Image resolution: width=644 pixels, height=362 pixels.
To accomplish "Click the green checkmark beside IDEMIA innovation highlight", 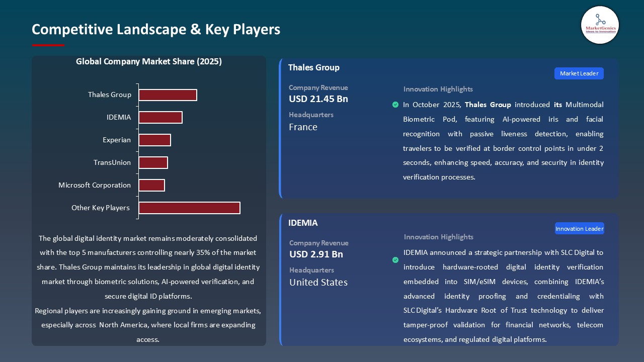I will (x=395, y=260).
